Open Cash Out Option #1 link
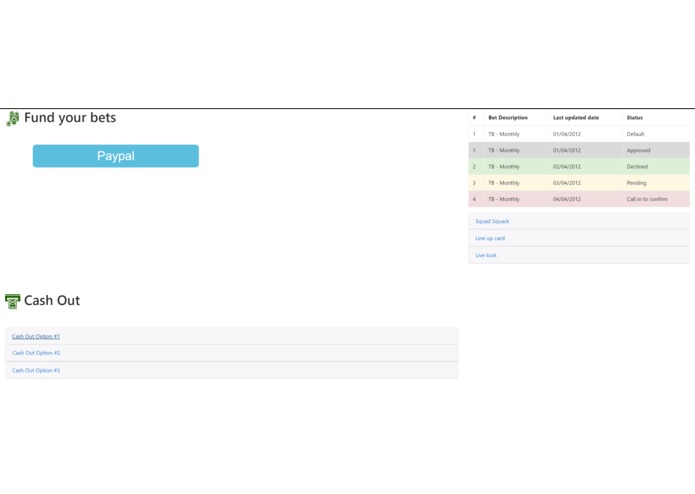 (x=36, y=336)
